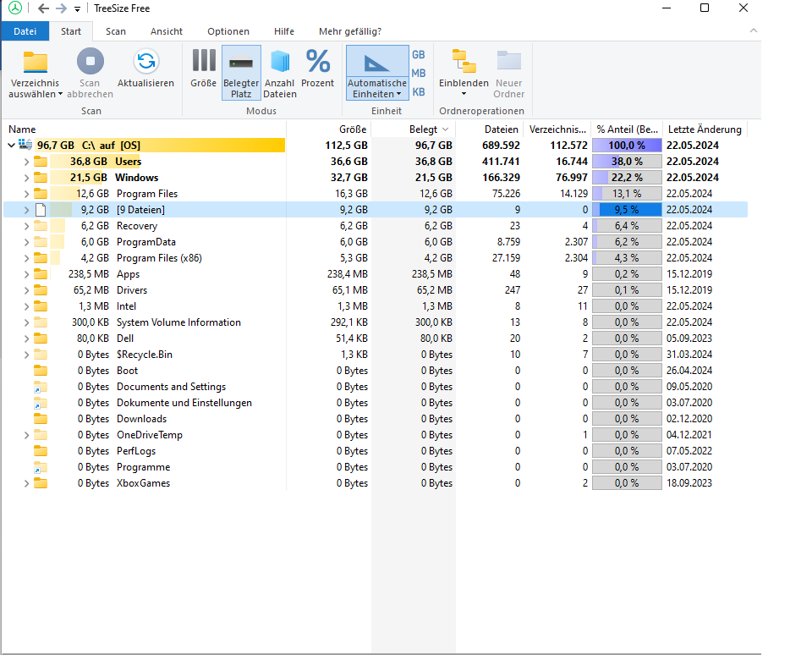Set units to KB

(419, 91)
